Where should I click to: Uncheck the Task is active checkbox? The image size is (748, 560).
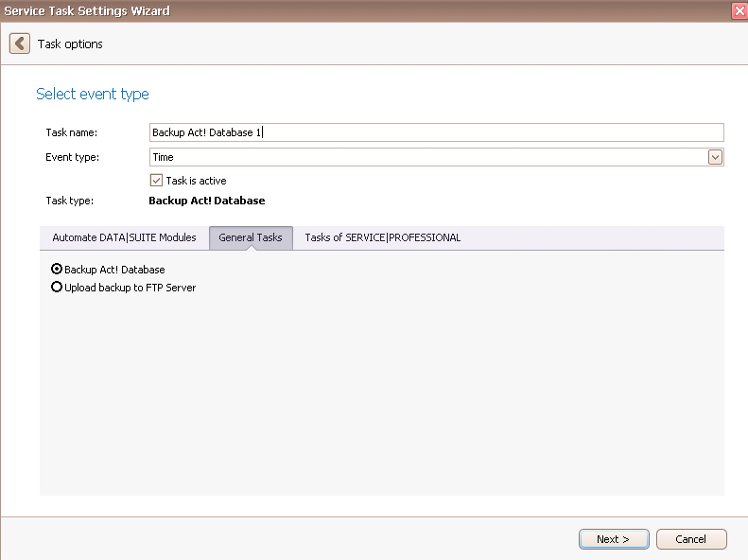156,181
